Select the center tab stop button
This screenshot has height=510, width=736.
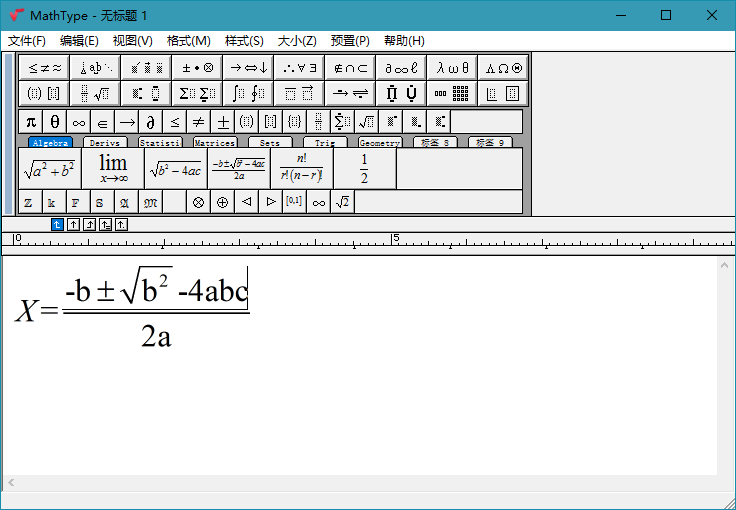point(73,225)
